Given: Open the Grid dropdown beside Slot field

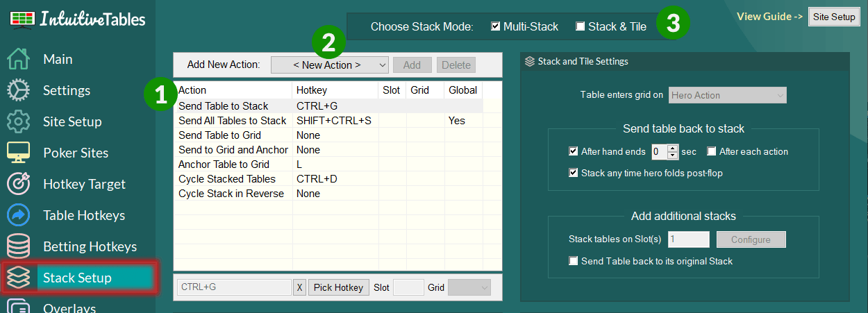Looking at the screenshot, I should [x=469, y=287].
